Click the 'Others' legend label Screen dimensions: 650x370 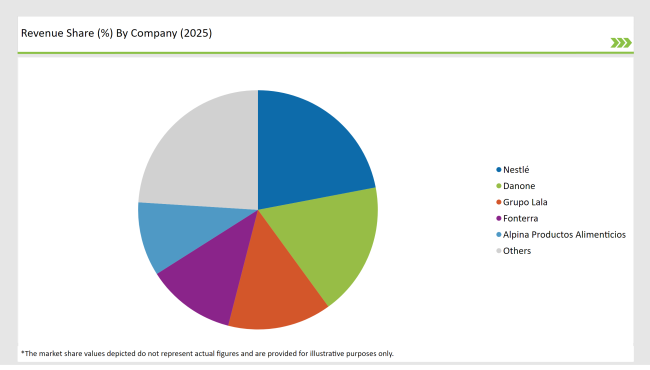tap(517, 251)
